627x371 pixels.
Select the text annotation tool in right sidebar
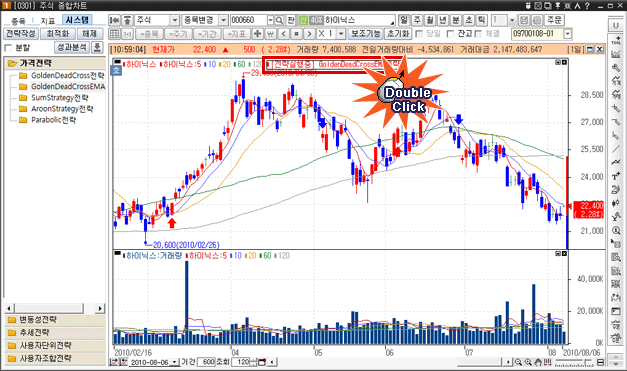[x=616, y=176]
